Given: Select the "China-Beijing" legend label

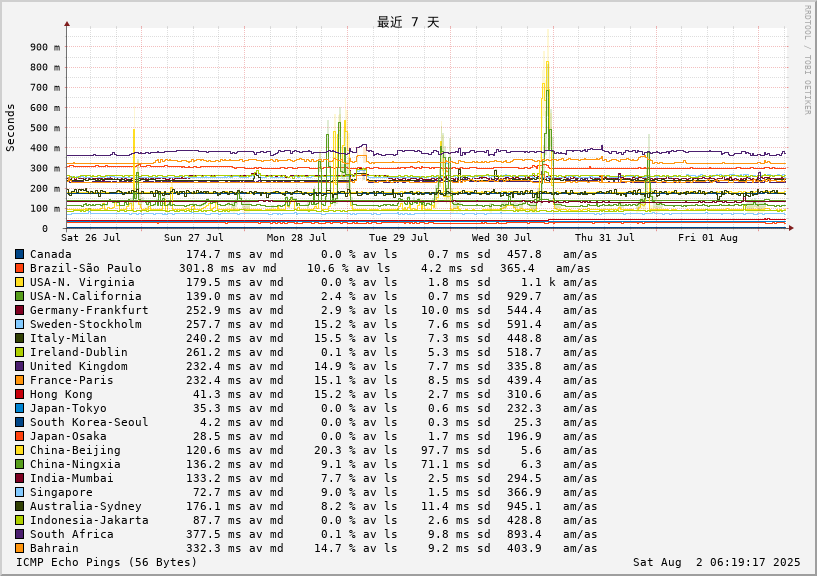Looking at the screenshot, I should 75,450.
